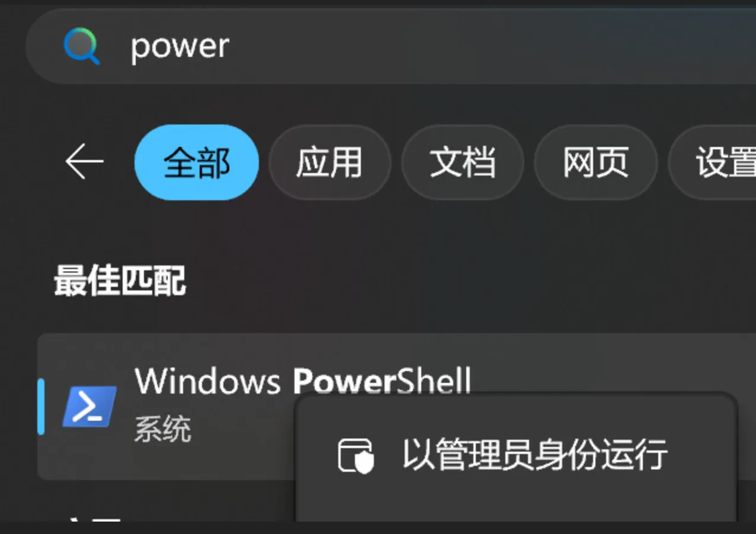Click the typed word "power" in search
The height and width of the screenshot is (534, 756).
point(180,47)
